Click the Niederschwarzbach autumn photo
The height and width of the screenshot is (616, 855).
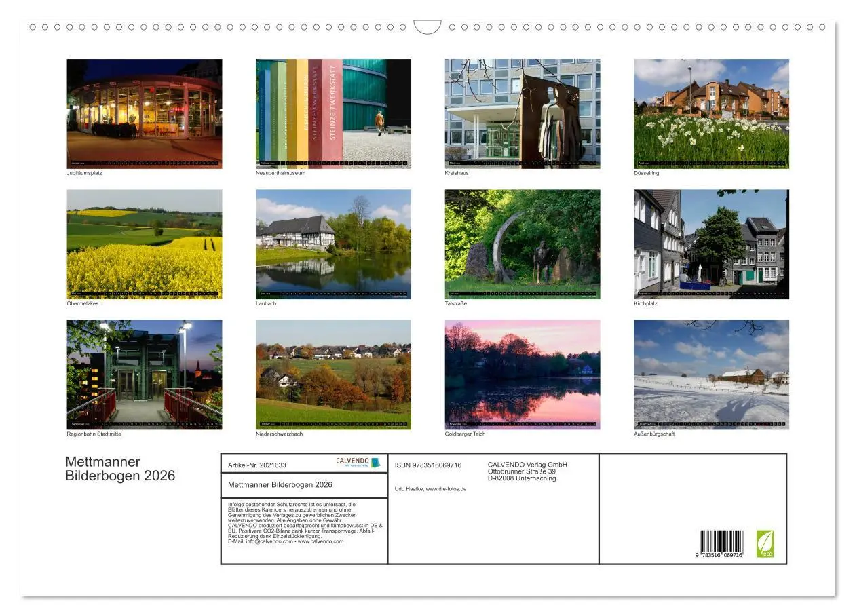pos(333,374)
